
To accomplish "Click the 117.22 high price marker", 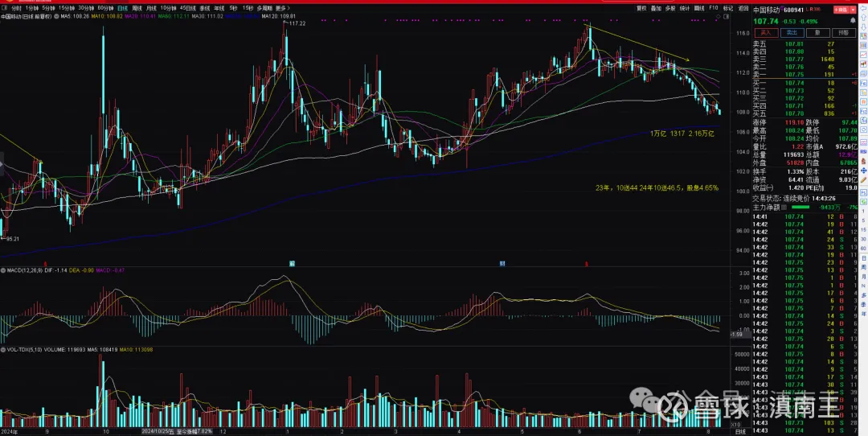I will click(297, 23).
